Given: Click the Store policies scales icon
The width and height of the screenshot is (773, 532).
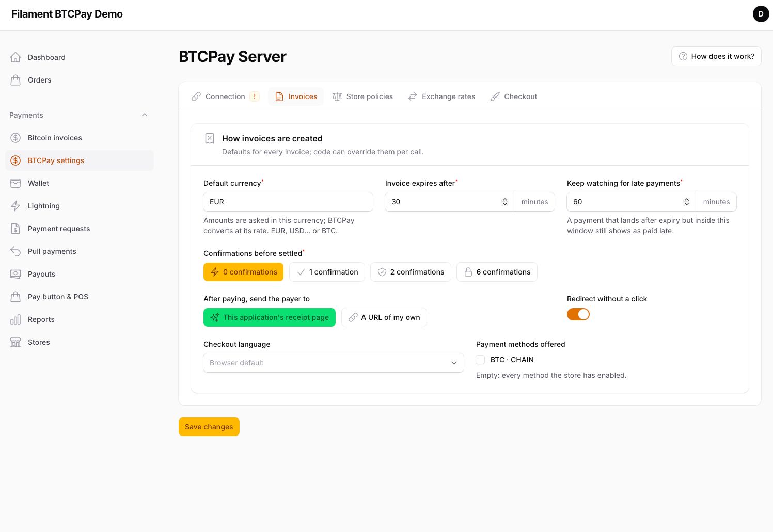Looking at the screenshot, I should 337,96.
